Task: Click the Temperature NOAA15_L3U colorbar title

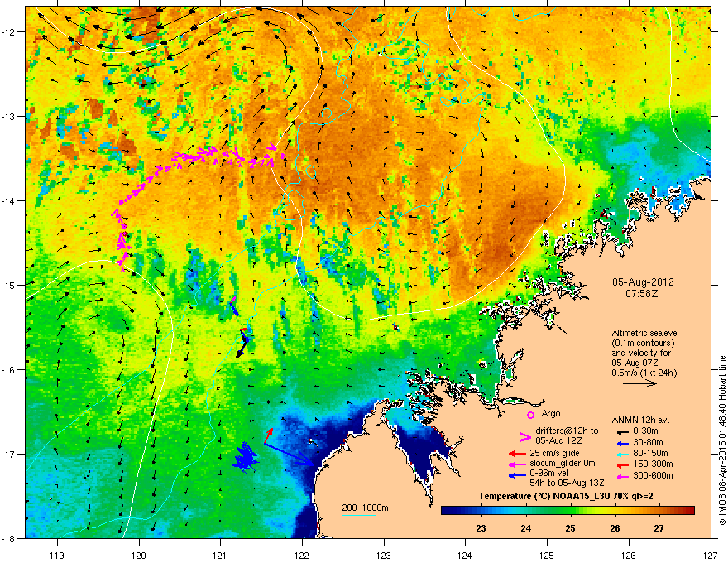Action: coord(566,496)
